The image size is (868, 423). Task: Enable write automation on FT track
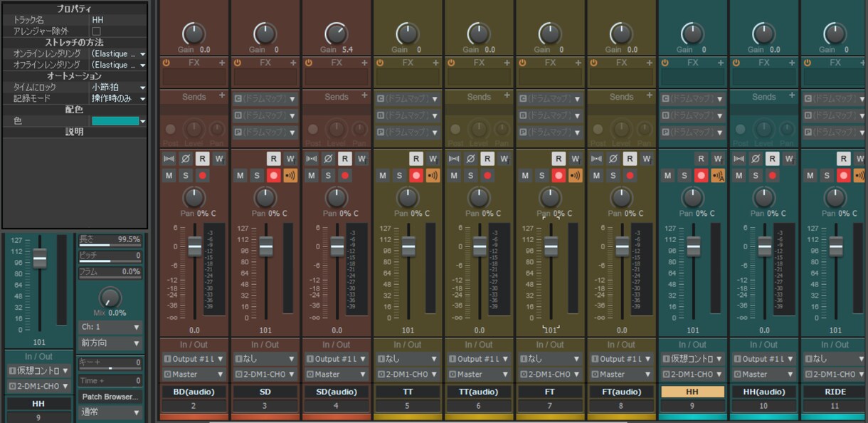click(x=575, y=159)
